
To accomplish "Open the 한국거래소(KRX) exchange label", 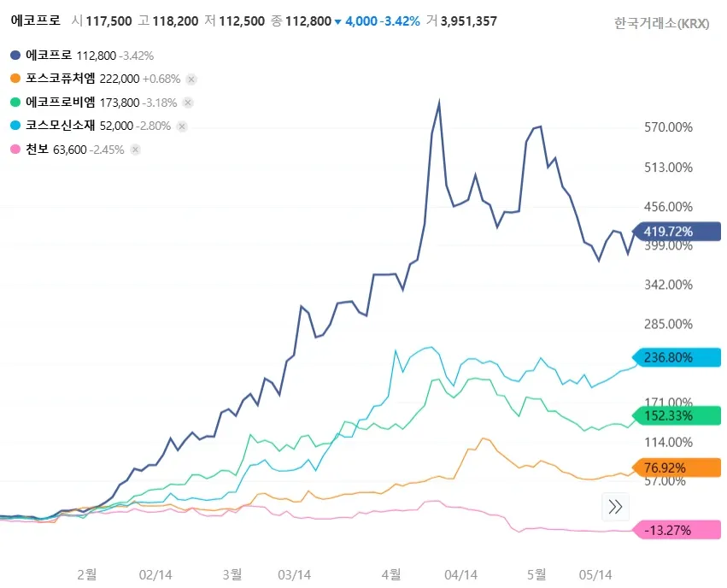I will point(661,24).
